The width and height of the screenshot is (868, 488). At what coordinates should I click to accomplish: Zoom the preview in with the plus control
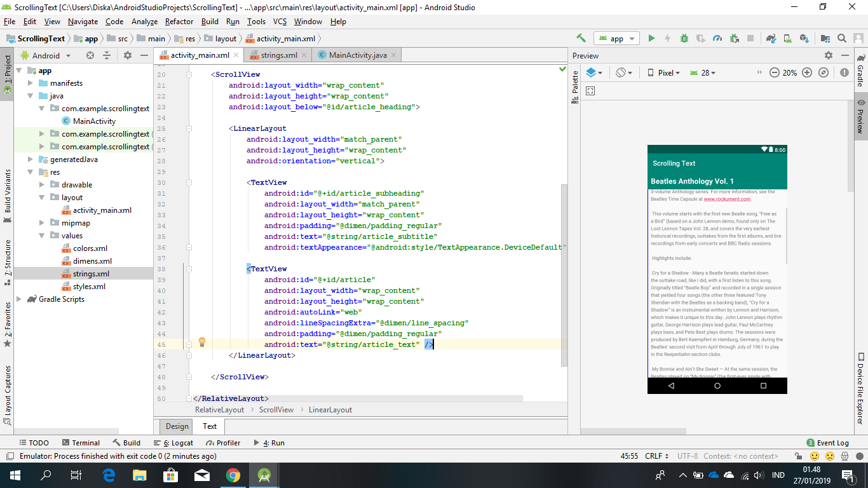(x=807, y=72)
